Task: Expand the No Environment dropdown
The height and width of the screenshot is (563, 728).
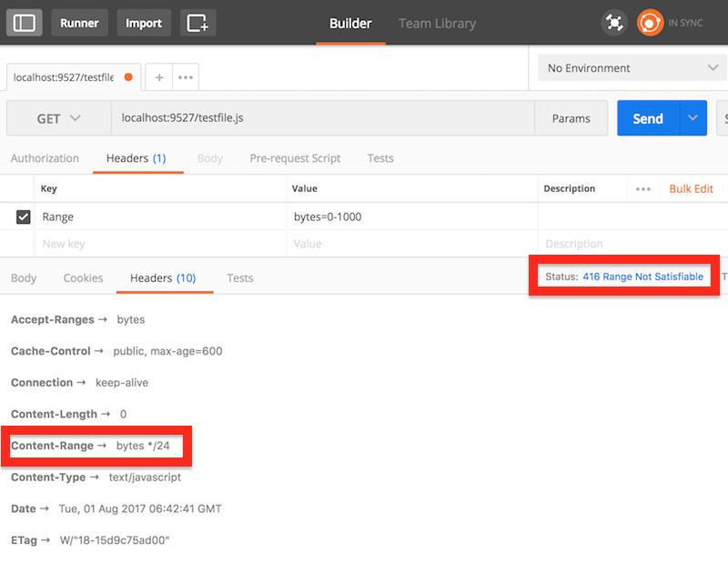Action: tap(632, 68)
